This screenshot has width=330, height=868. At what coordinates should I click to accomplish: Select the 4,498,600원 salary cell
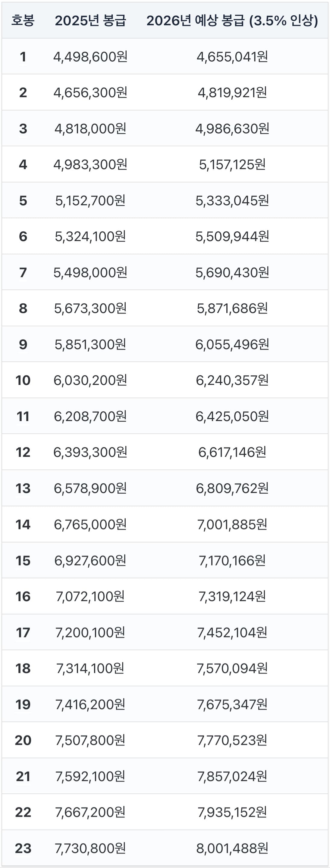[90, 57]
